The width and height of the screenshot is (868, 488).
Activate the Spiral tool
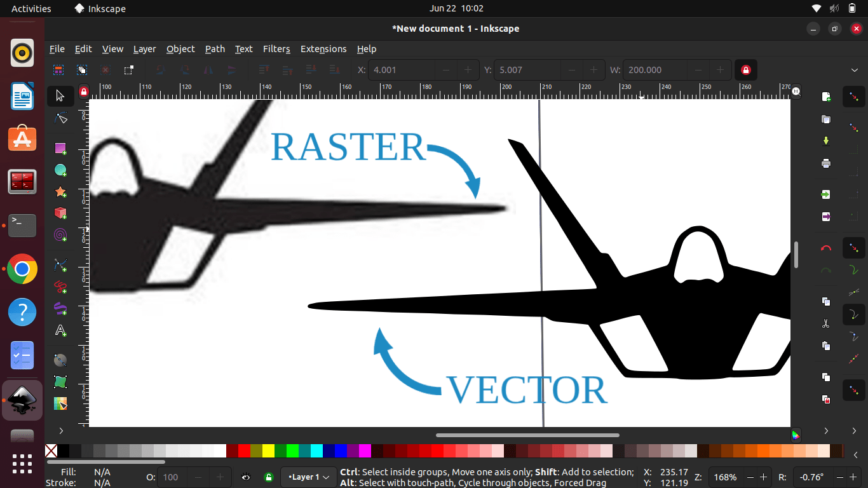pos(60,235)
